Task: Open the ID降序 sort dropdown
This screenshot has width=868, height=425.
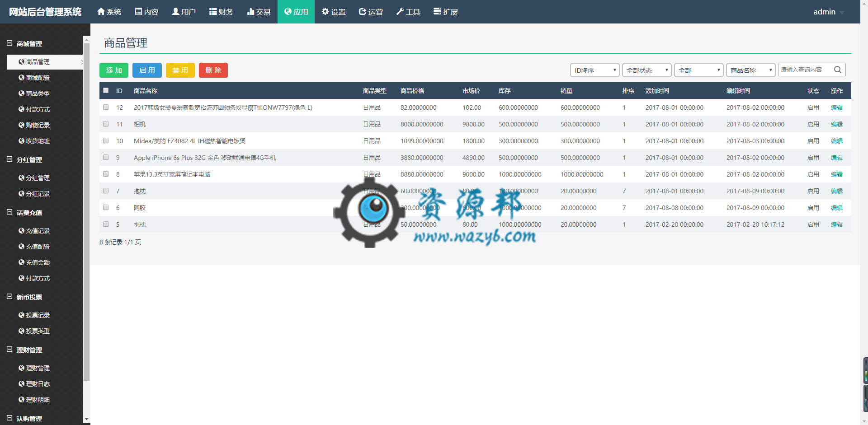Action: coord(594,70)
